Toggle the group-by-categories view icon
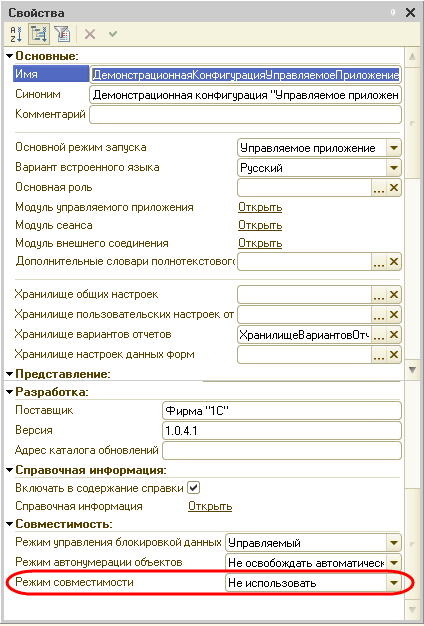 click(x=39, y=34)
